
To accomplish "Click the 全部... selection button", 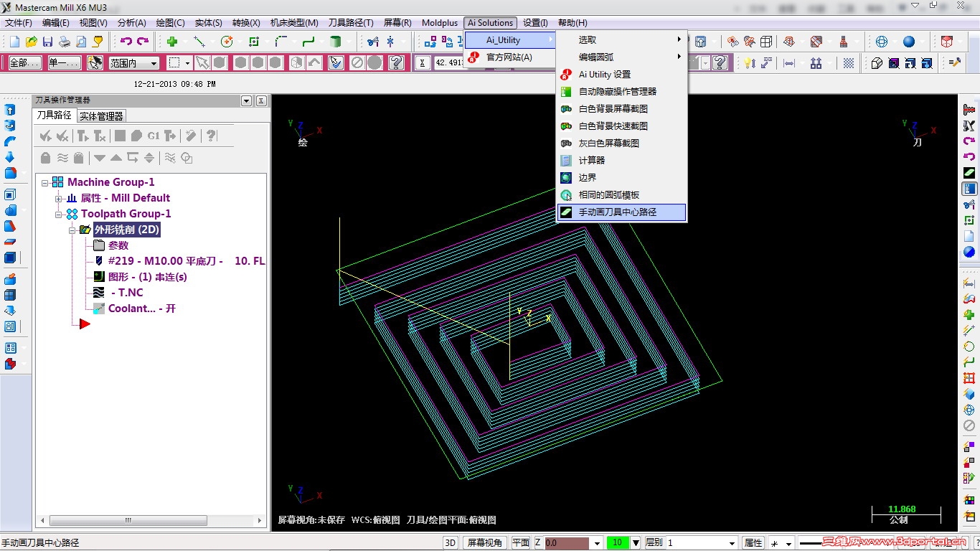I will (x=25, y=63).
